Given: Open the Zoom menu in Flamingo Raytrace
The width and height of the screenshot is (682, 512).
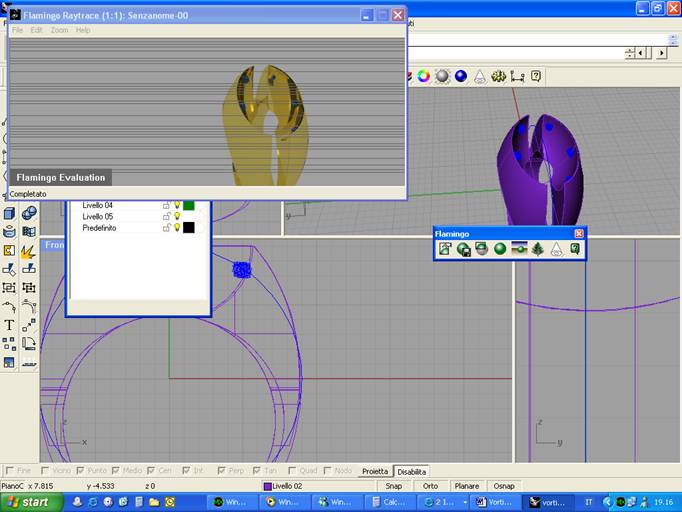Looking at the screenshot, I should coord(60,30).
